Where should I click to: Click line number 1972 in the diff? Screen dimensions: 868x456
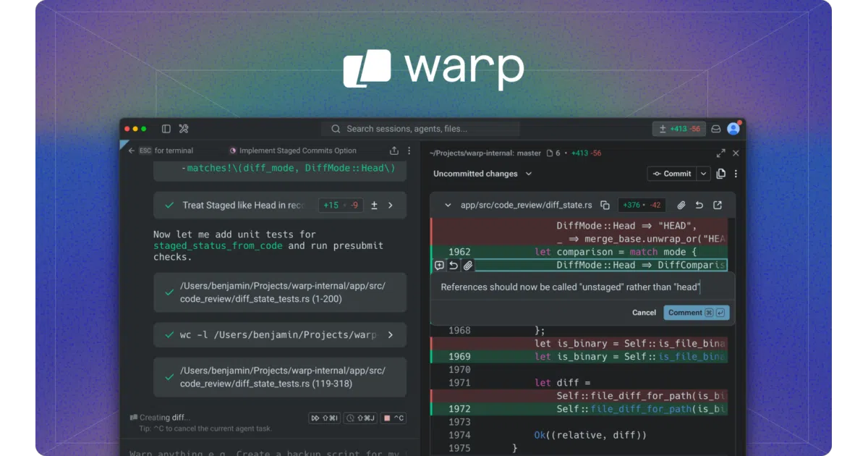(x=459, y=409)
